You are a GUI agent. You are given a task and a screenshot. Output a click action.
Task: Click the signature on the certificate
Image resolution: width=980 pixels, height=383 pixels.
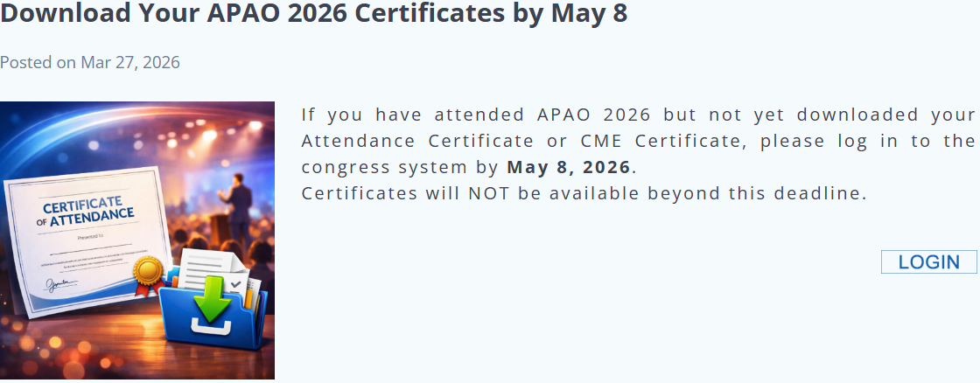[61, 284]
